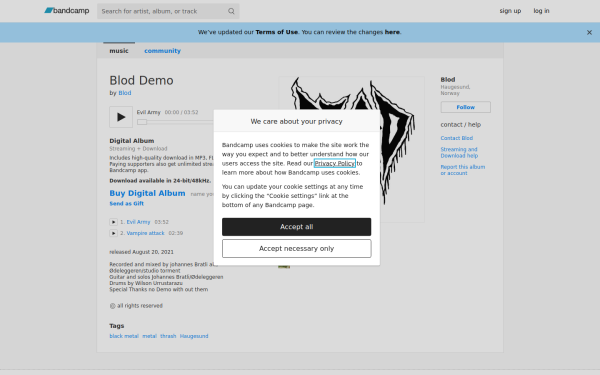Viewport: 600px width, 375px height.
Task: Follow the artist Blod
Action: tap(465, 107)
